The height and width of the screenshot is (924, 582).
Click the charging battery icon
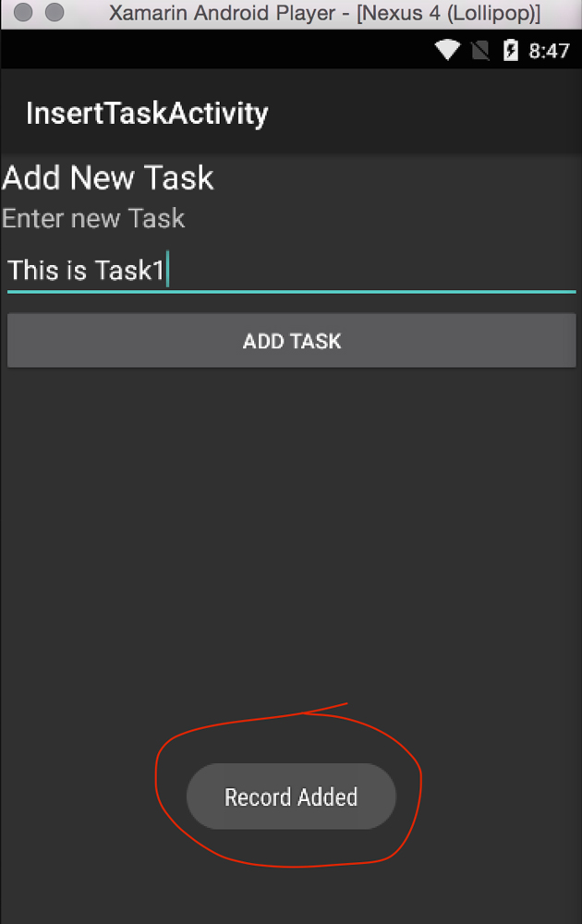pyautogui.click(x=510, y=50)
